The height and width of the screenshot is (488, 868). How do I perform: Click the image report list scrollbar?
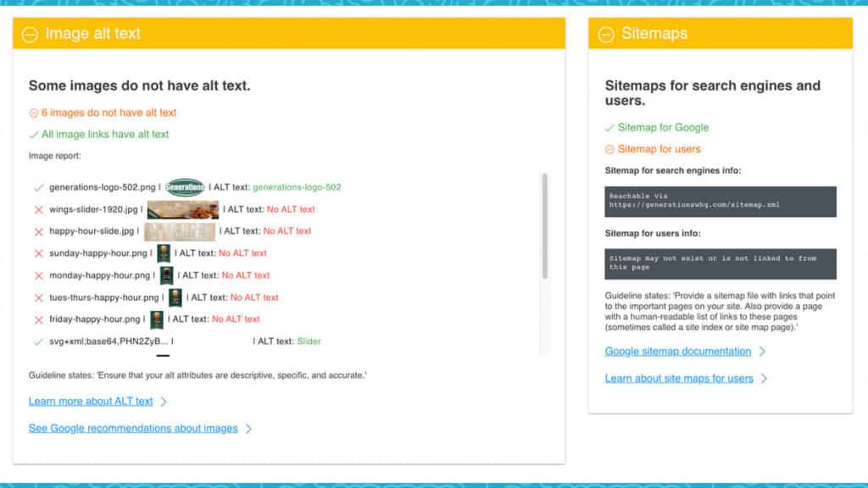[544, 225]
